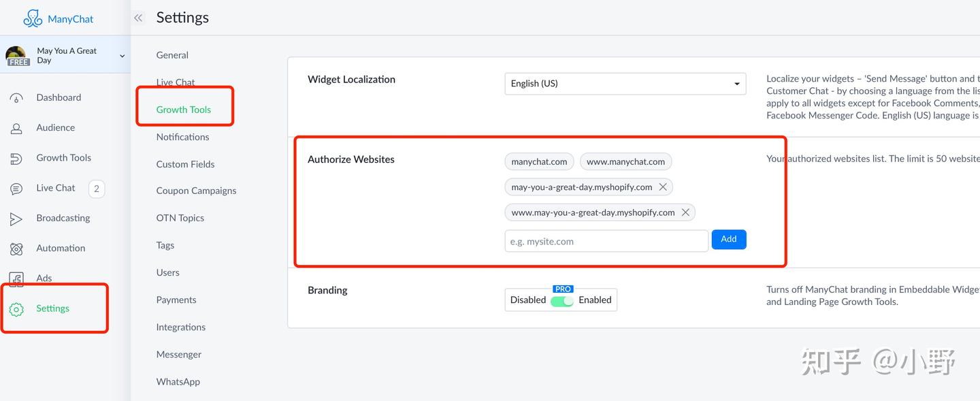The width and height of the screenshot is (980, 401).
Task: Go to Custom Fields settings
Action: 185,164
